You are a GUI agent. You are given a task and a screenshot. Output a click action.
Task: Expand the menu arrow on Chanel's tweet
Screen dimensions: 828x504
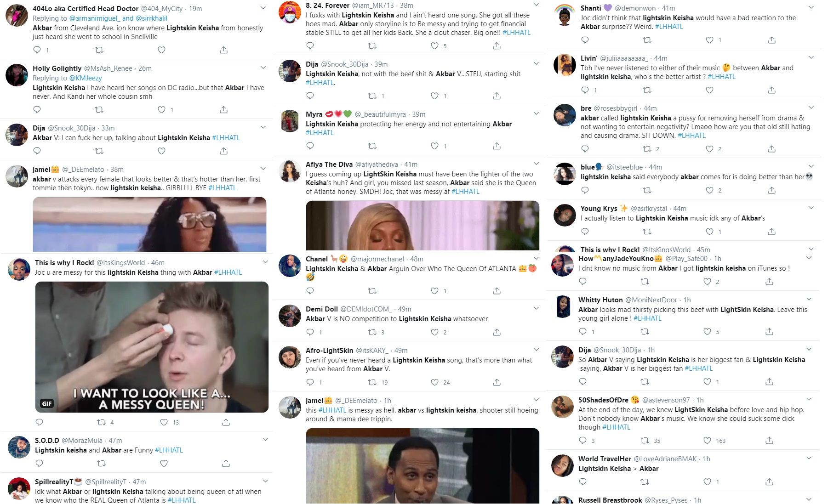(x=536, y=258)
